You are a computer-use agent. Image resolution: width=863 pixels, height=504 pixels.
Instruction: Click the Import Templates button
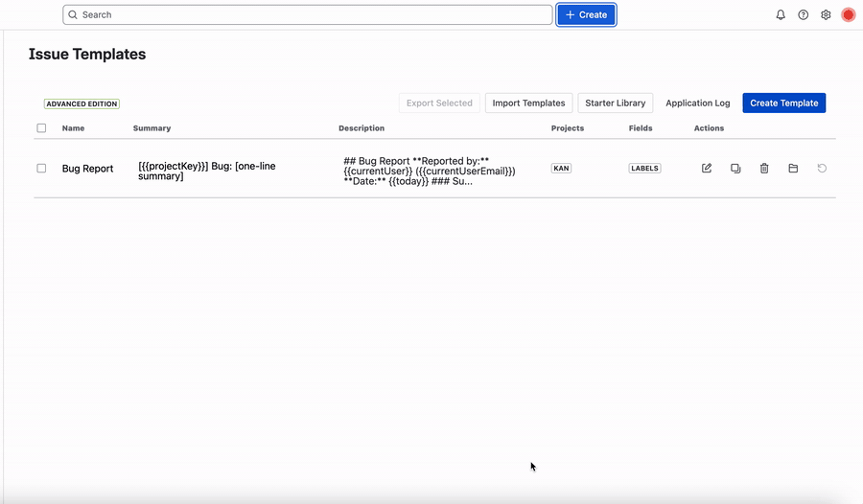528,103
